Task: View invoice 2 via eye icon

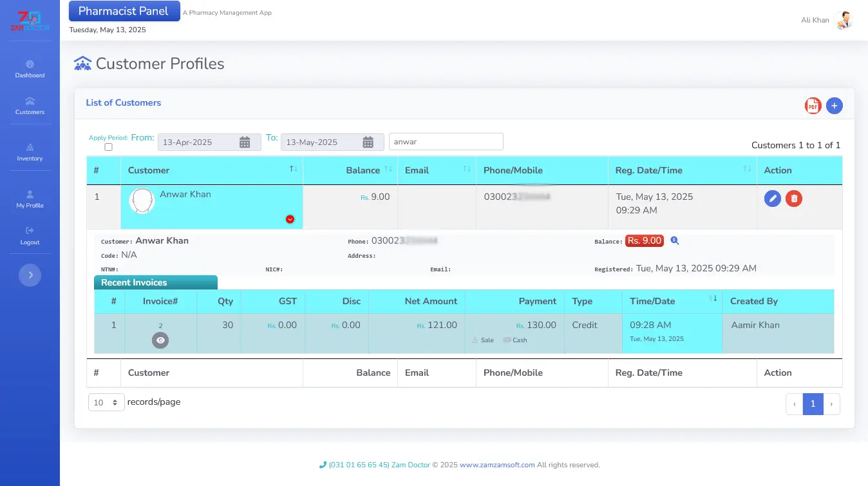Action: pyautogui.click(x=160, y=340)
